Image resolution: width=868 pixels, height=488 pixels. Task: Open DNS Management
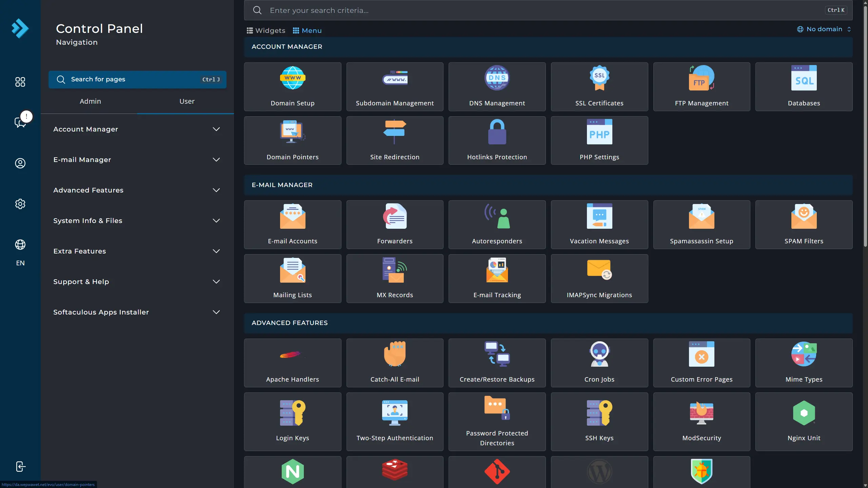497,86
